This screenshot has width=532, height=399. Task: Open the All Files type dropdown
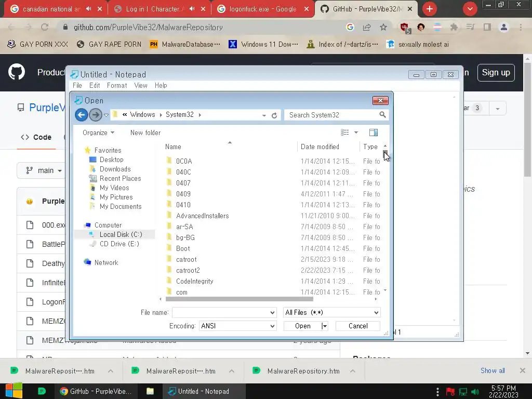pos(376,312)
